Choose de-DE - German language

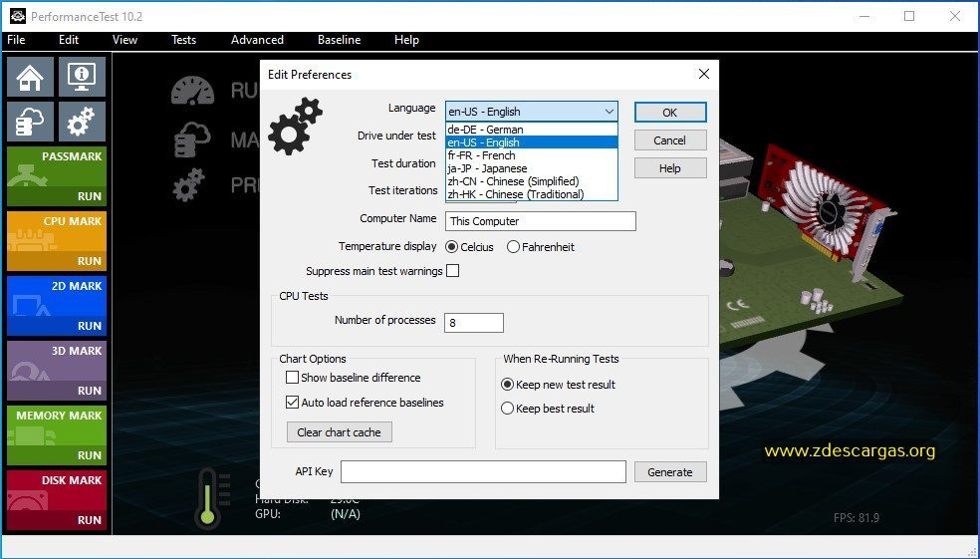[532, 130]
